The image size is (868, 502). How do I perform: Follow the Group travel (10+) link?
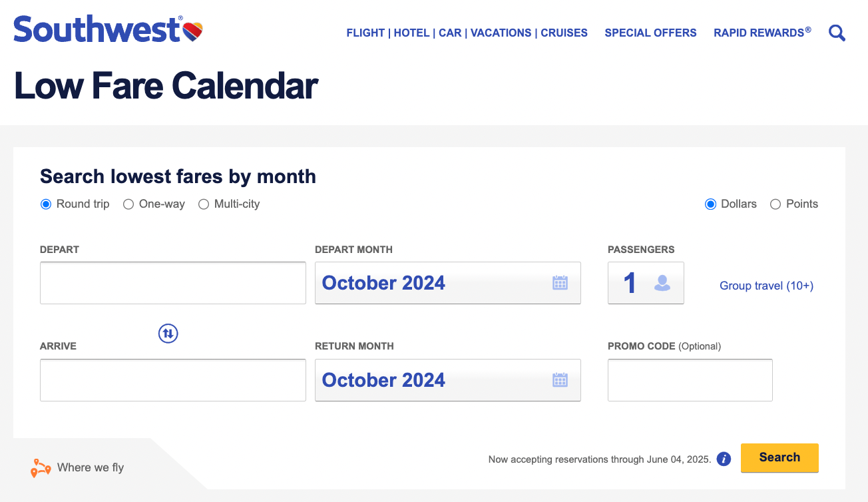766,286
